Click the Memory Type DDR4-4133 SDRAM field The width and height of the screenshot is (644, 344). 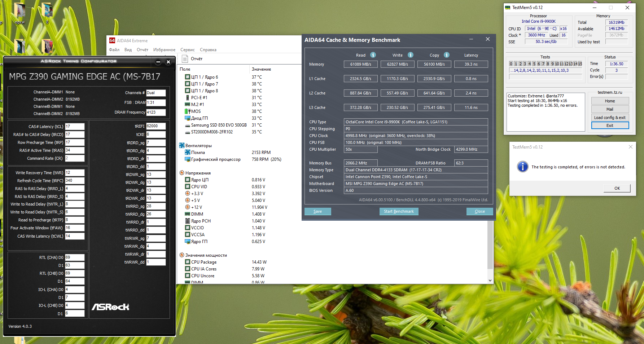point(416,170)
